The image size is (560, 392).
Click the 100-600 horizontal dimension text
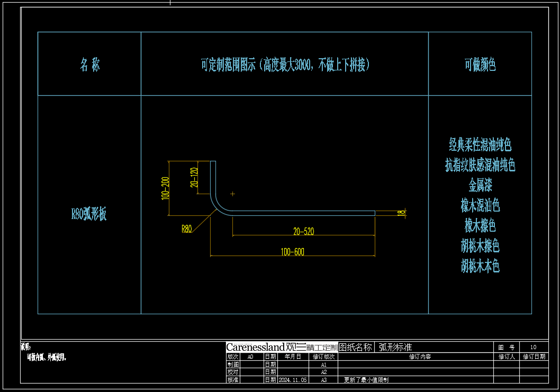[x=292, y=252]
